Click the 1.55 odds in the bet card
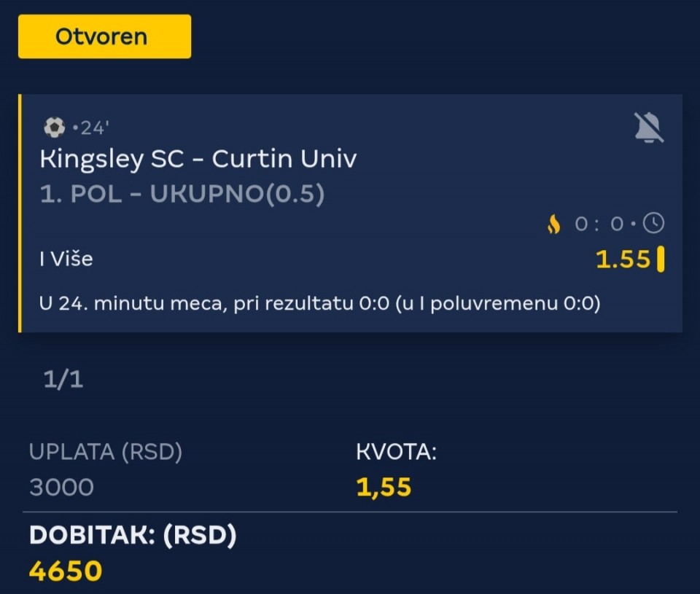700x594 pixels. (x=623, y=259)
